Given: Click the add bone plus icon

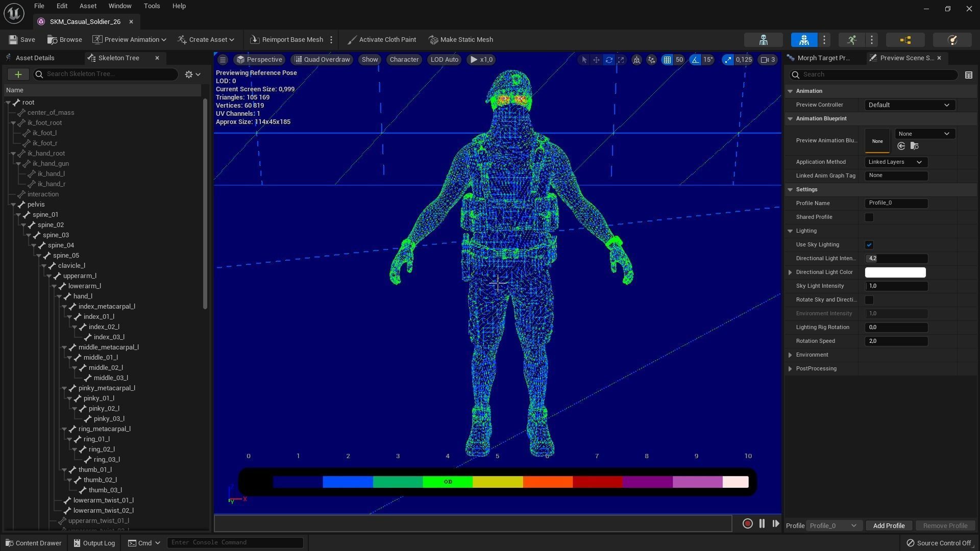Looking at the screenshot, I should pos(18,74).
